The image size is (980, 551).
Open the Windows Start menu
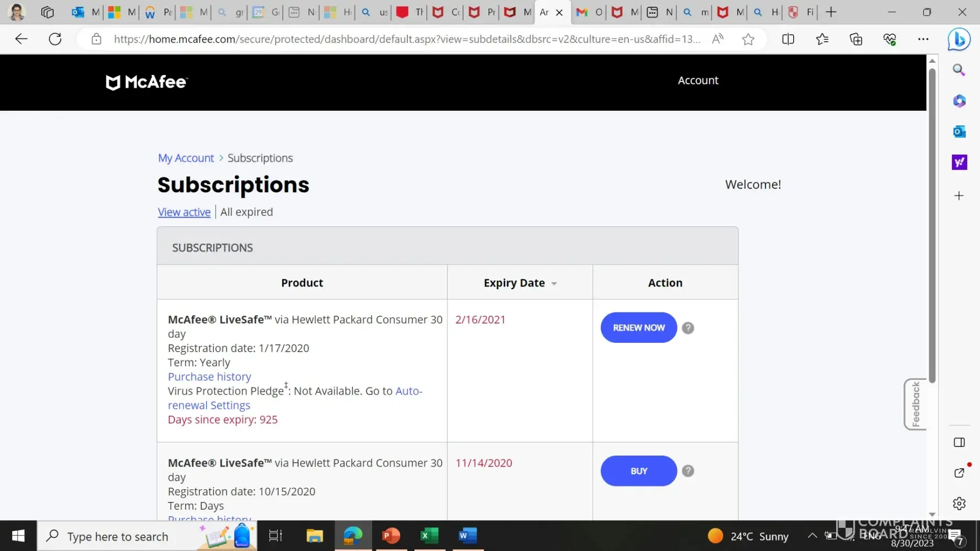coord(18,536)
